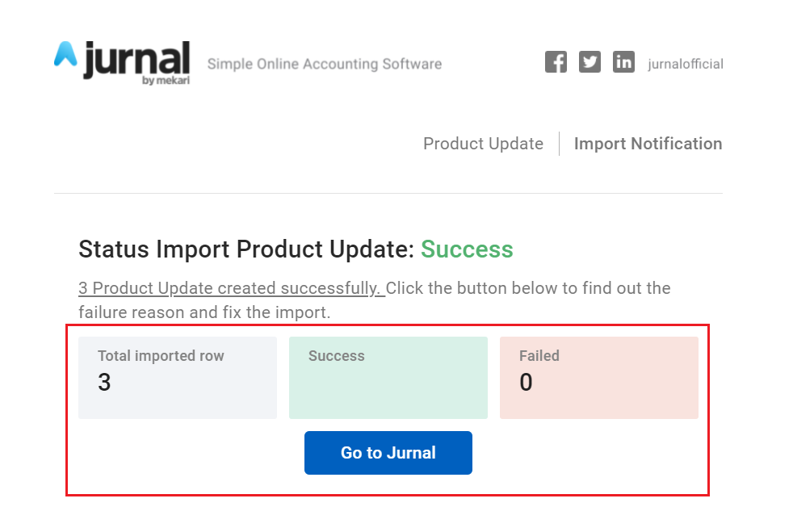Select the Product Update heading item
Image resolution: width=793 pixels, height=532 pixels.
pyautogui.click(x=483, y=144)
